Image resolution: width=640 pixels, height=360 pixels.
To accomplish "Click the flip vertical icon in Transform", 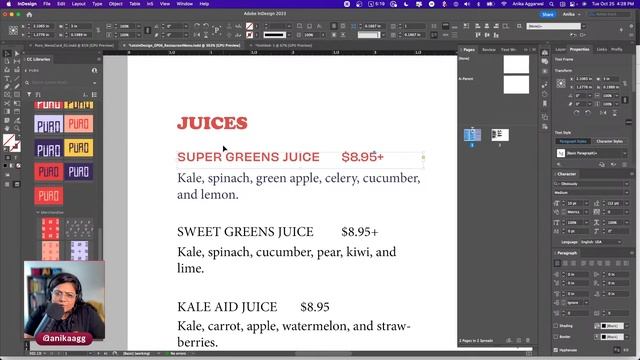I will coord(615,113).
